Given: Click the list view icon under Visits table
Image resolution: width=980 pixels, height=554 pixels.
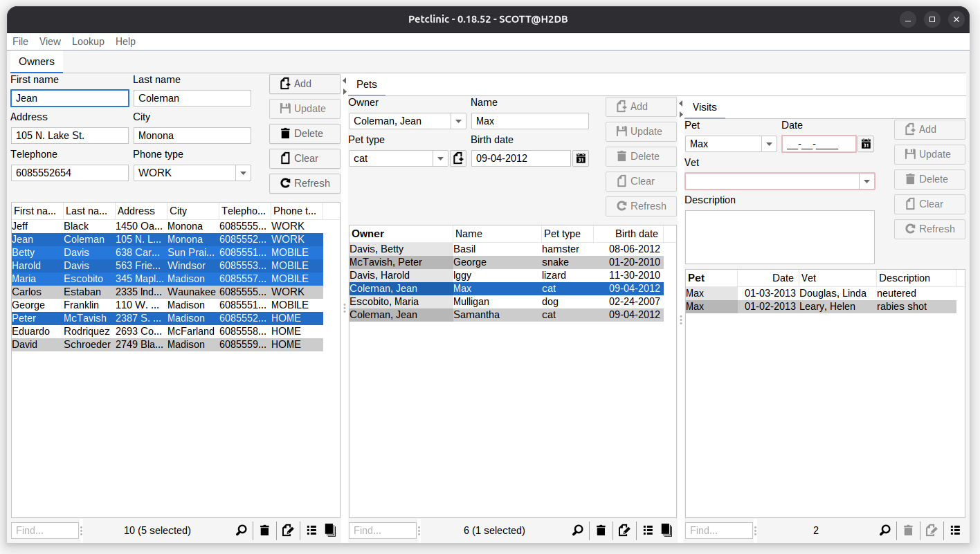Looking at the screenshot, I should [955, 530].
